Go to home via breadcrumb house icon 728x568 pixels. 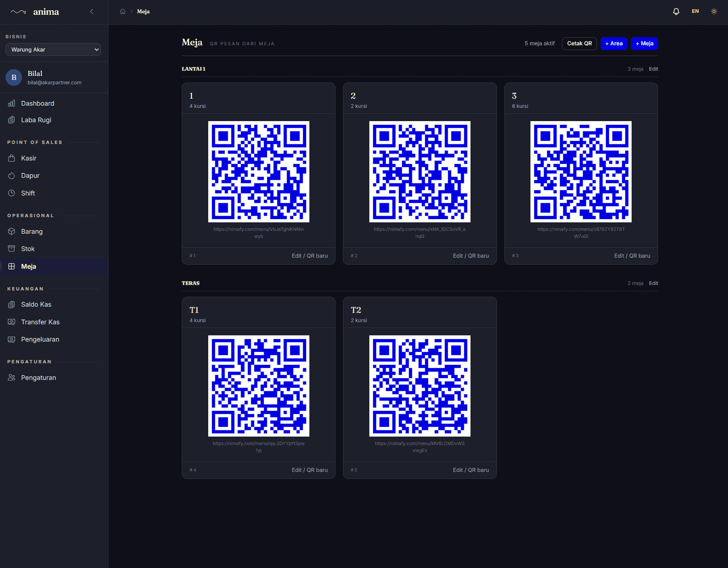tap(123, 11)
